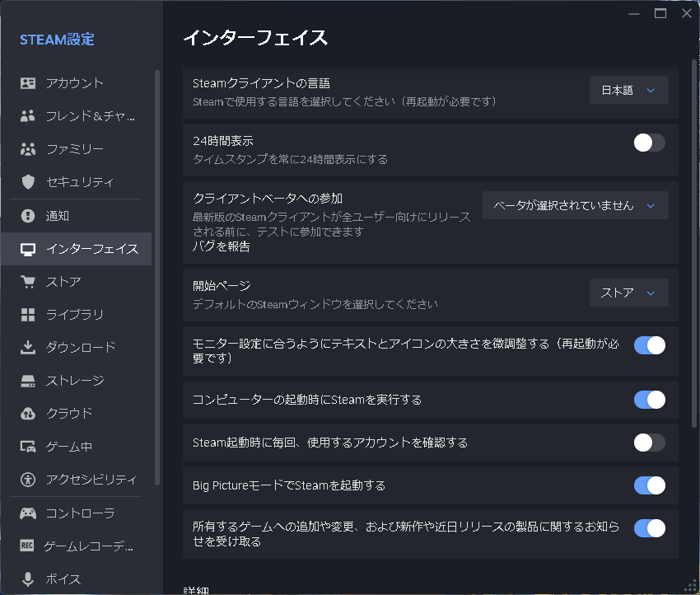Viewport: 700px width, 595px height.
Task: Click the ボイス microphone icon
Action: point(28,579)
